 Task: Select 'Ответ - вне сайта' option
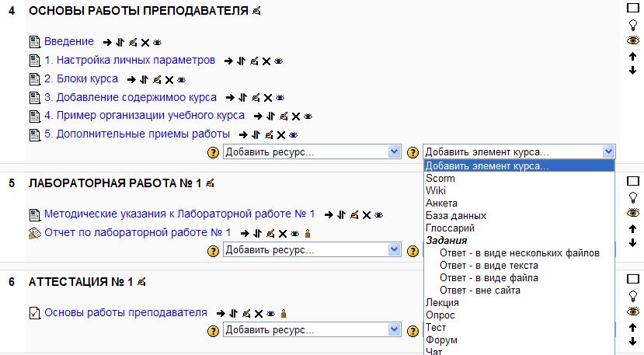[519, 291]
